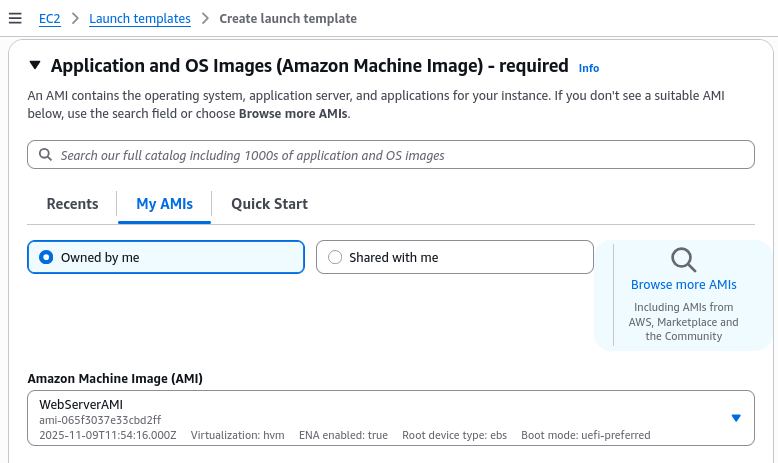Open the Info link beside the heading
The width and height of the screenshot is (778, 463).
[589, 68]
